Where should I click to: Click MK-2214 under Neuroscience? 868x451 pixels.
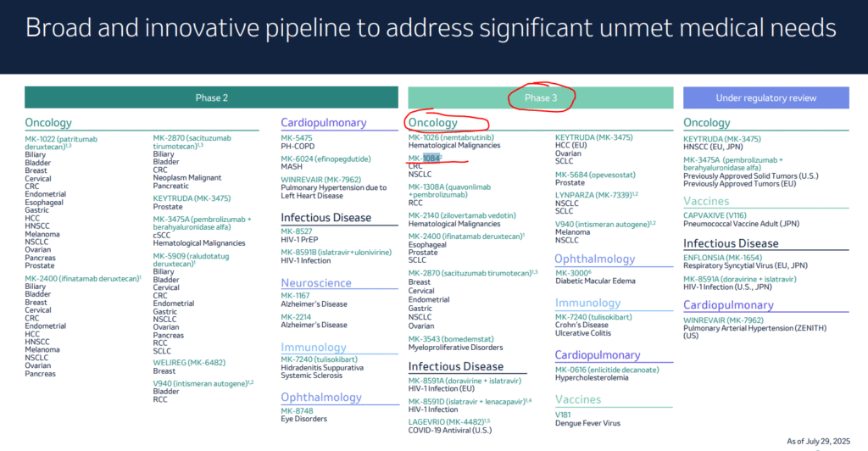[x=296, y=317]
